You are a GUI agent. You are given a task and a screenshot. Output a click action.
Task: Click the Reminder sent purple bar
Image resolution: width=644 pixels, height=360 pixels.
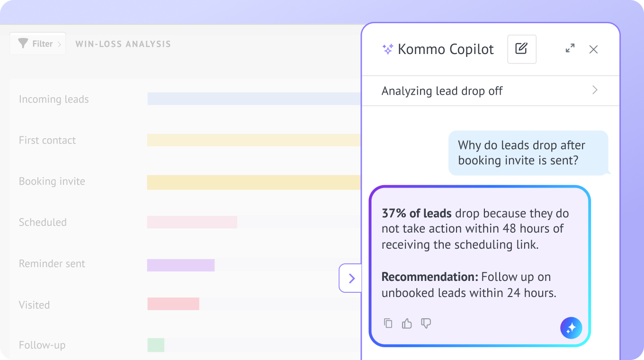coord(181,265)
